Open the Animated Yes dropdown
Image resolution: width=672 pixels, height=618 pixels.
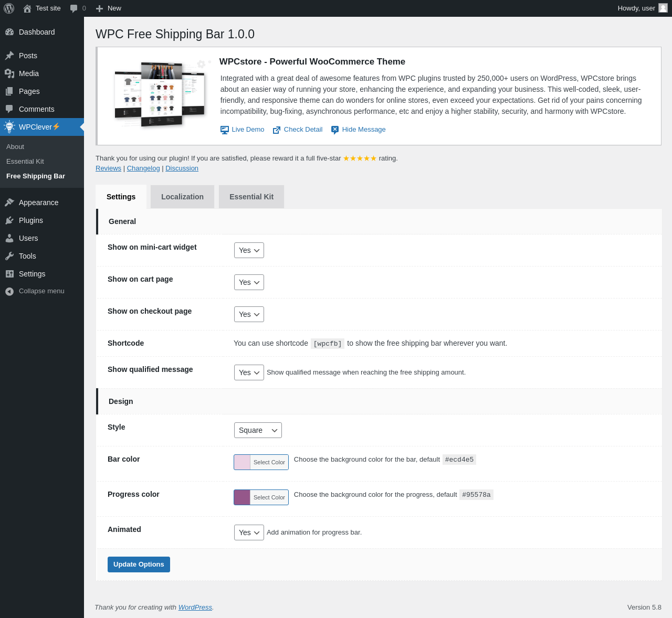tap(249, 532)
